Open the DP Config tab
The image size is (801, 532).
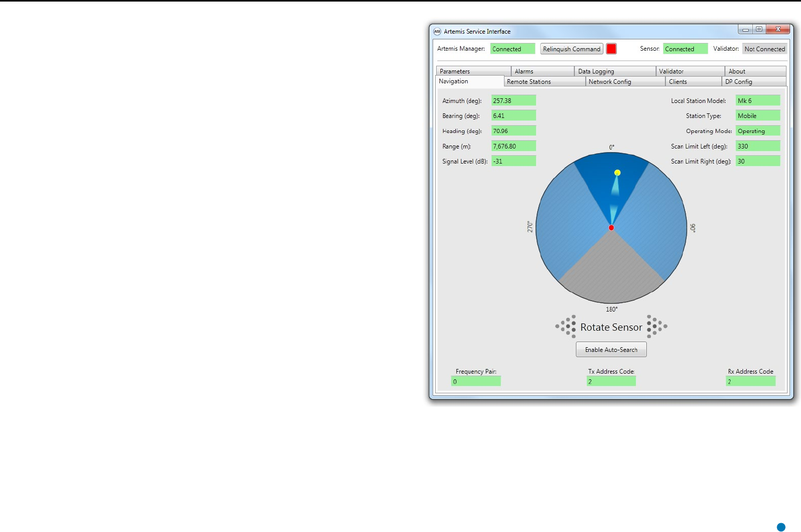754,82
